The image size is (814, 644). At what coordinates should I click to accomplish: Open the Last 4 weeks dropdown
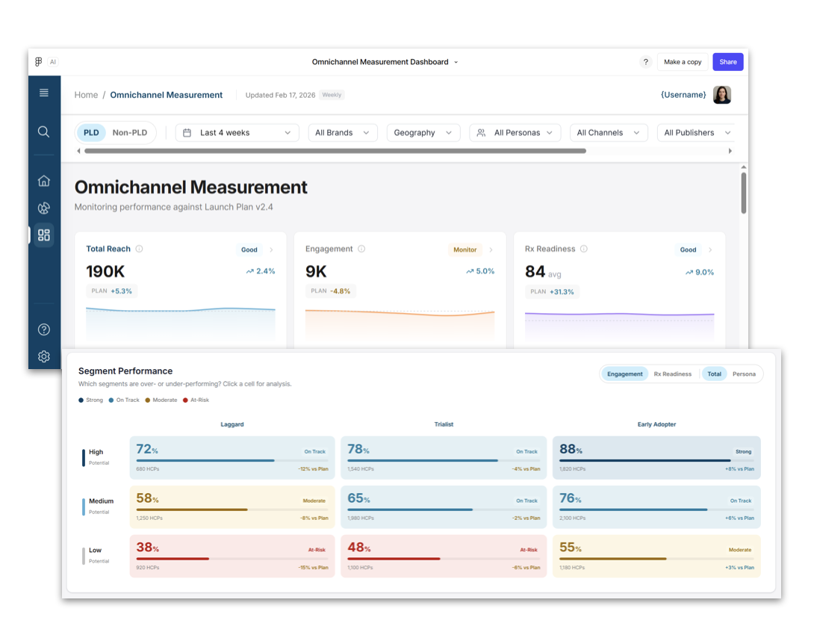click(237, 133)
